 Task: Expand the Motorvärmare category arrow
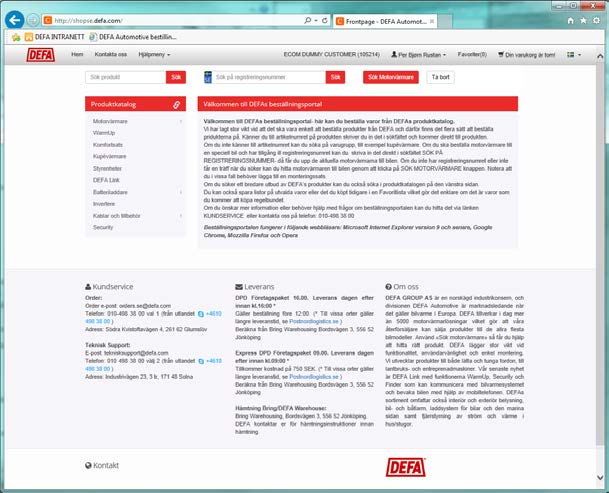(181, 122)
